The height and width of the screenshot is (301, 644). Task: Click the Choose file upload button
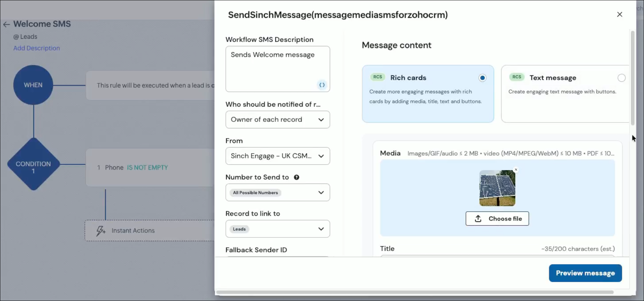pyautogui.click(x=497, y=219)
